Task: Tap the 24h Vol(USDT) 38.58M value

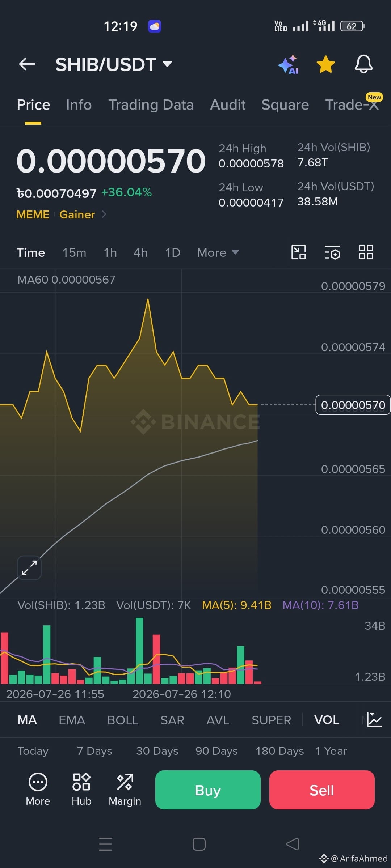Action: (318, 202)
